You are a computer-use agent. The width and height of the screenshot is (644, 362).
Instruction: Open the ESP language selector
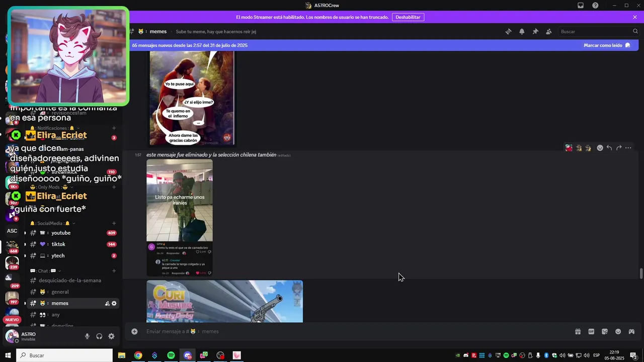597,355
